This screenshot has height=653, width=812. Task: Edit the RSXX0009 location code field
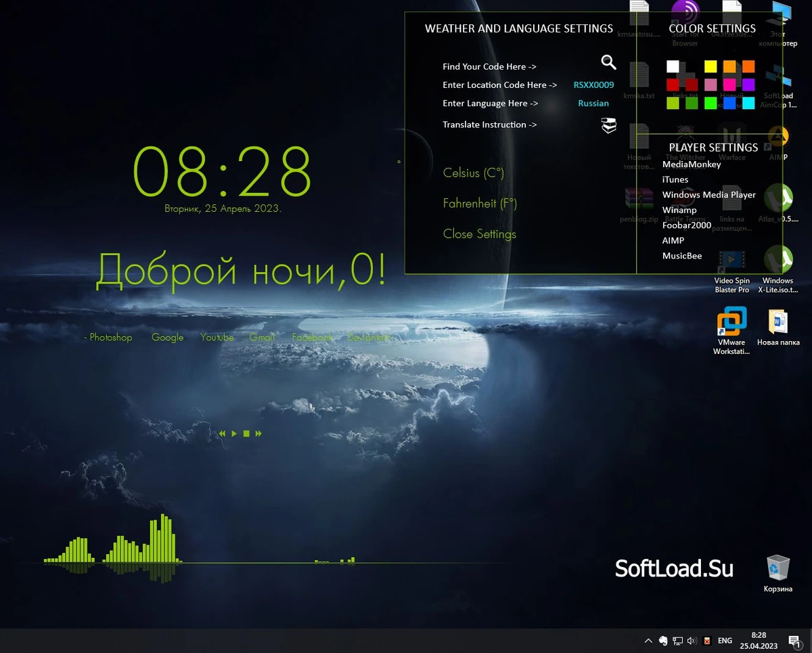[593, 85]
